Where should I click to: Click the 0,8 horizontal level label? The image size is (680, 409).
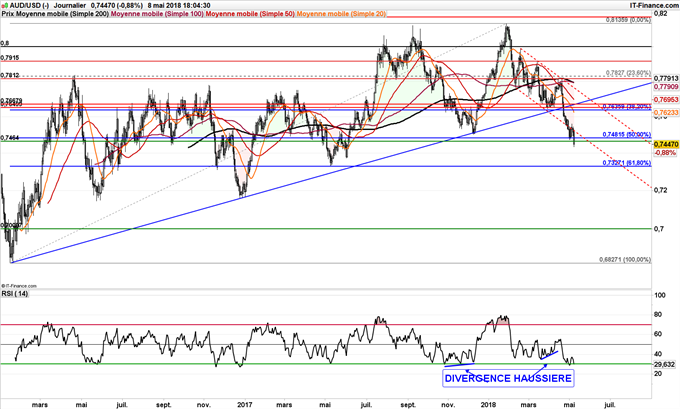point(5,43)
